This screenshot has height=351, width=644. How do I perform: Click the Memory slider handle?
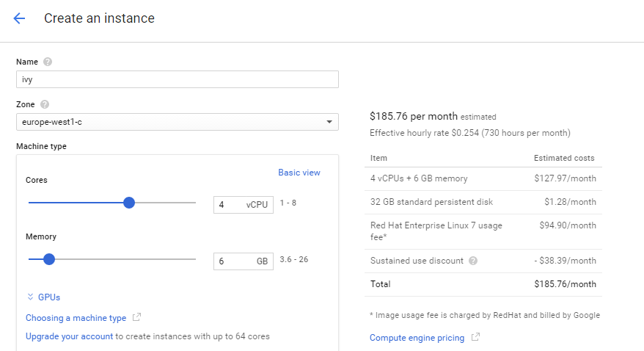click(49, 259)
